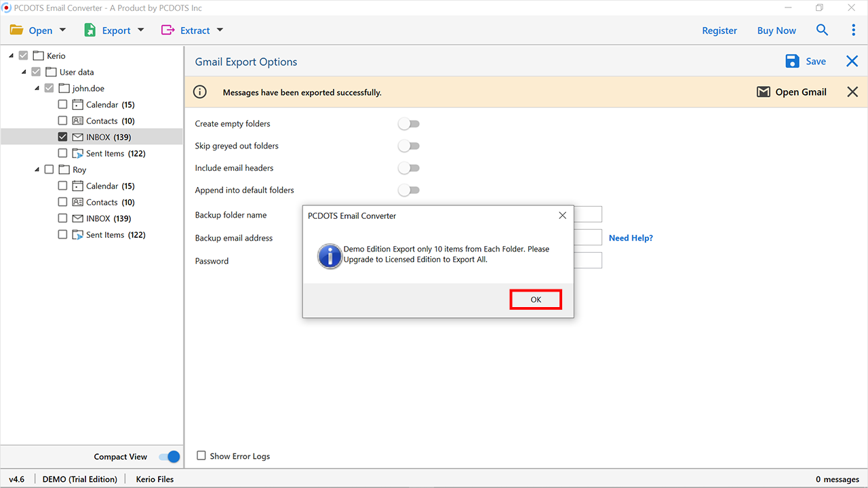Click Roy's Sent Items icon
This screenshot has width=868, height=488.
[78, 235]
